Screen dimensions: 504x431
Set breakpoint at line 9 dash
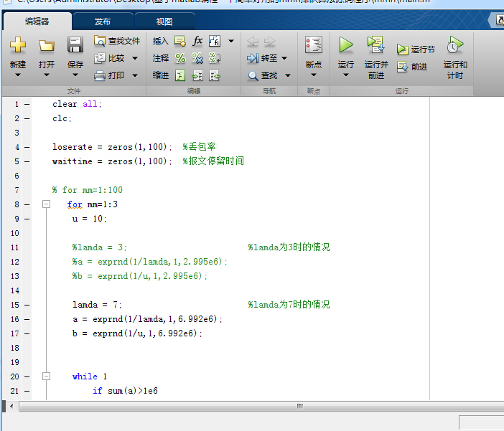[x=27, y=219]
